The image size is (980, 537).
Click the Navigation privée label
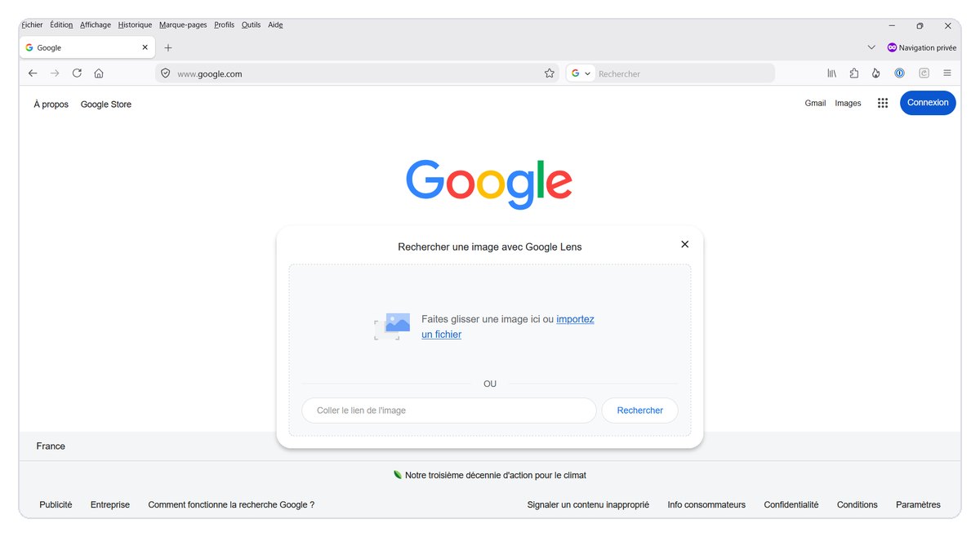pyautogui.click(x=928, y=47)
